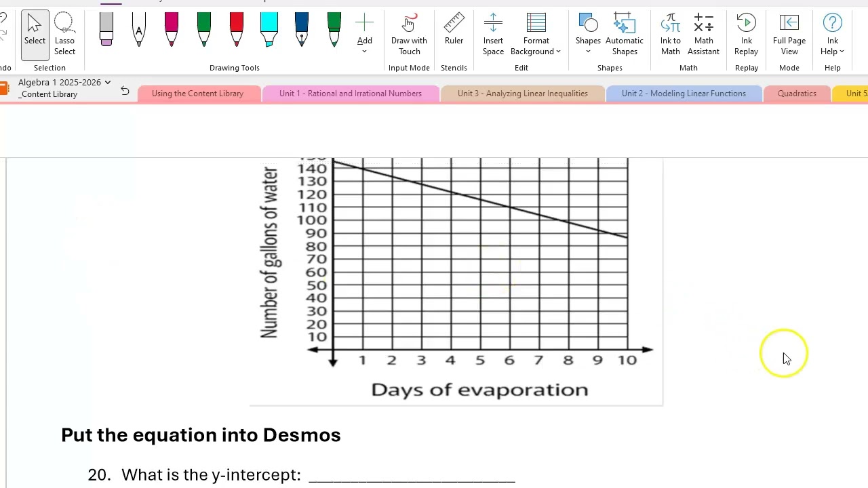868x488 pixels.
Task: Select the red pen
Action: [237, 30]
